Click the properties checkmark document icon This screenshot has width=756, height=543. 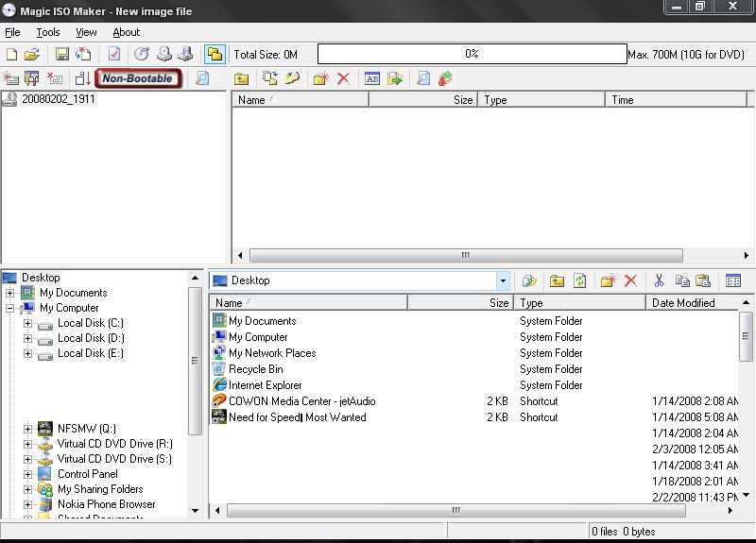point(114,54)
